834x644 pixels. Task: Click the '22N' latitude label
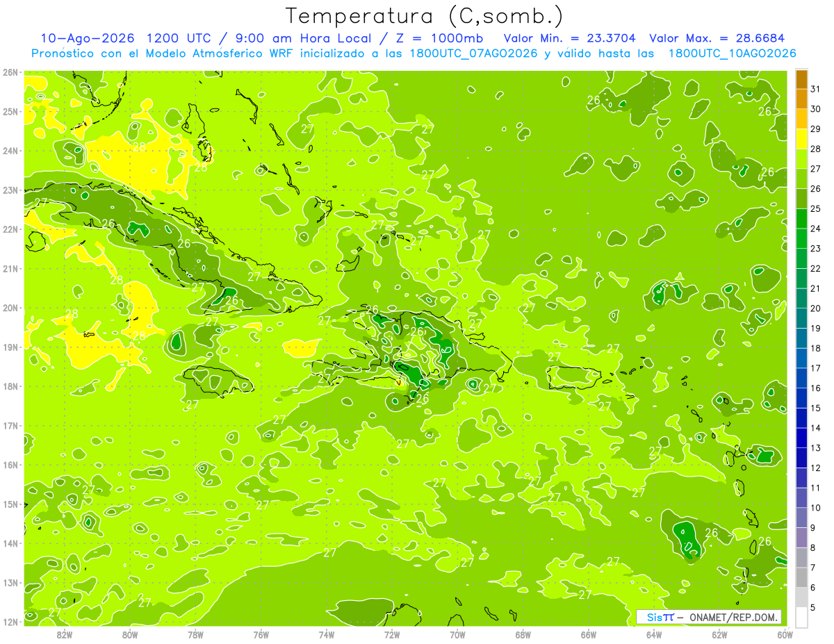point(10,229)
